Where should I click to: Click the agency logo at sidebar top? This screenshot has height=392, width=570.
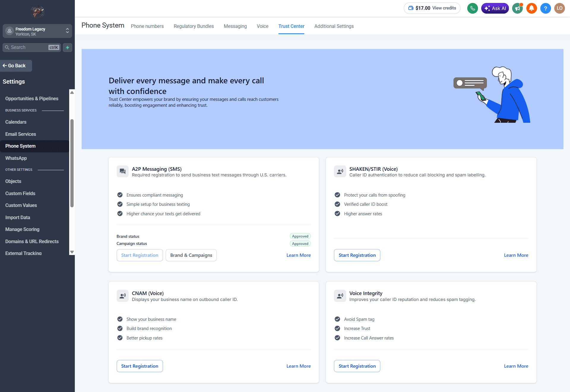(x=37, y=12)
